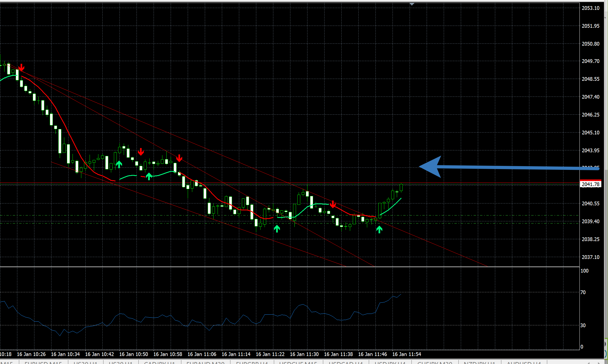This screenshot has height=364, width=608.
Task: Click the RSI indicator line at its end
Action: 401,295
